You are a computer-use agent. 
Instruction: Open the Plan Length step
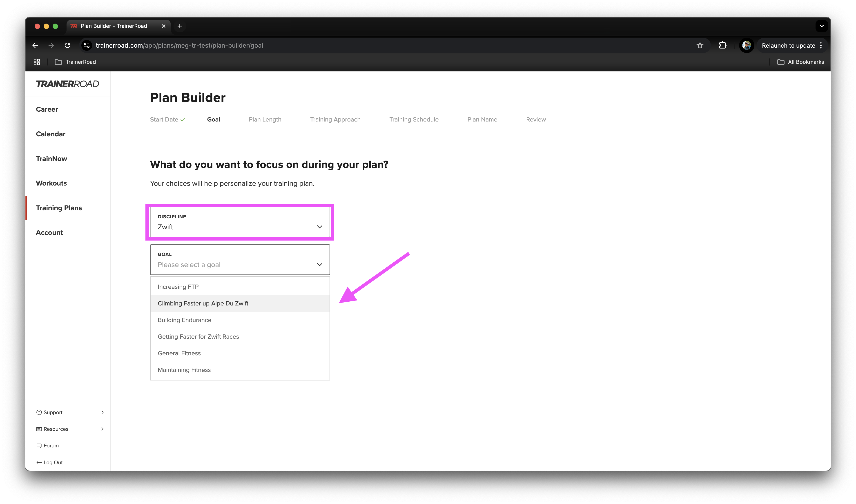click(x=265, y=119)
